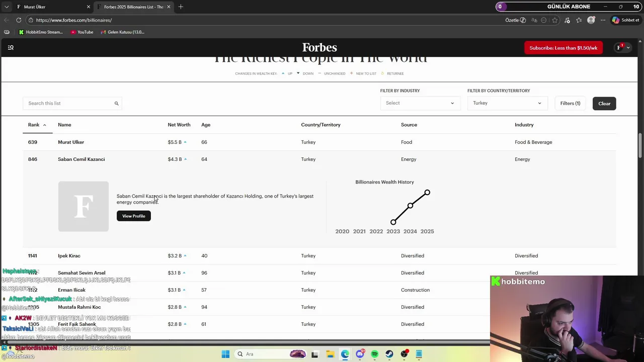Screen dimensions: 644x362
Task: Click the $5.5 B net worth of Murat Ulker
Action: tap(175, 142)
